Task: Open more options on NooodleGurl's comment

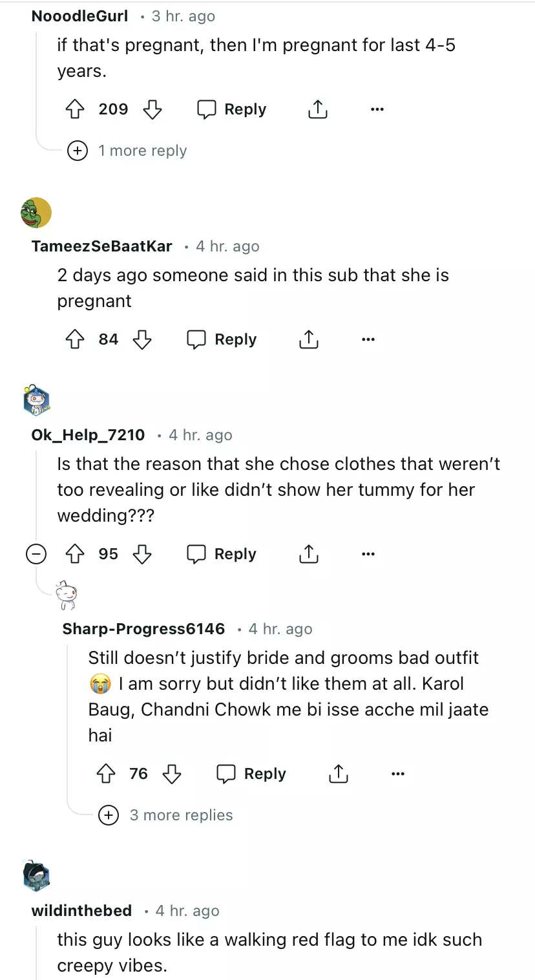Action: coord(377,109)
